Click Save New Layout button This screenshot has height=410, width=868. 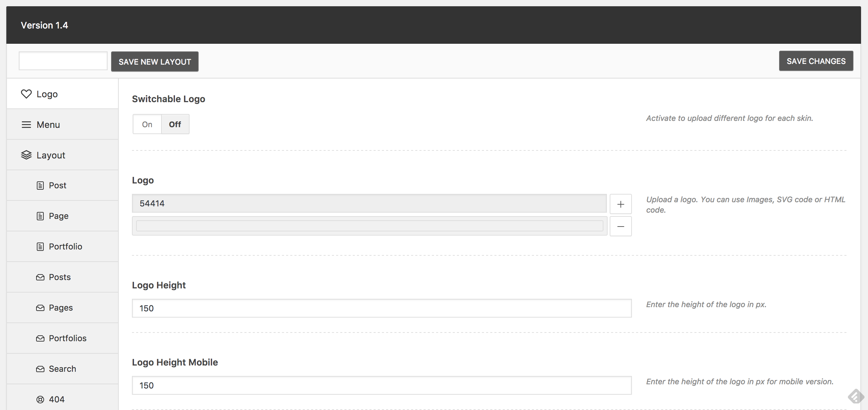[155, 61]
